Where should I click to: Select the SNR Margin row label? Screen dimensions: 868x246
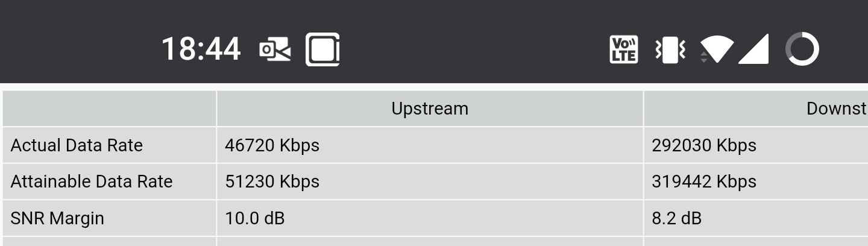(57, 218)
